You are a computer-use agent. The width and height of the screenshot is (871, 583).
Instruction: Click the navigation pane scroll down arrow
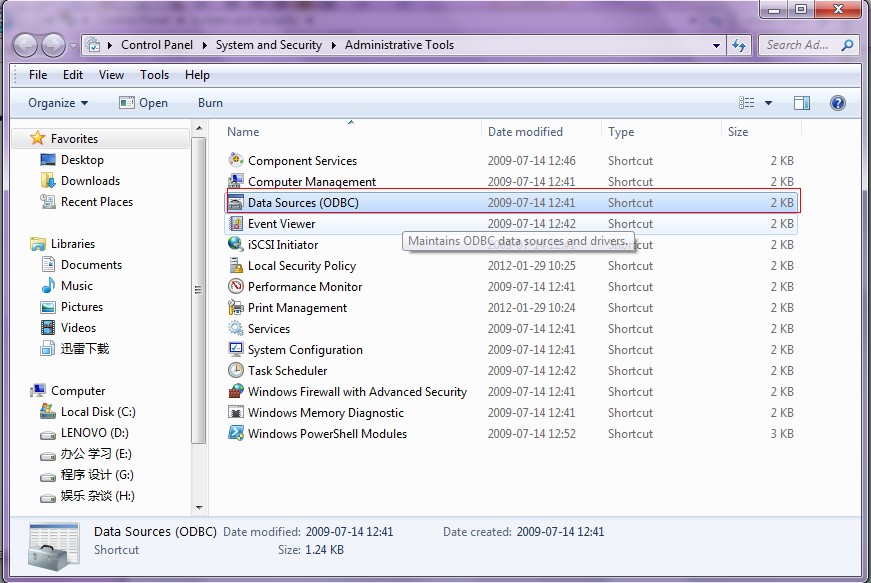pos(199,507)
